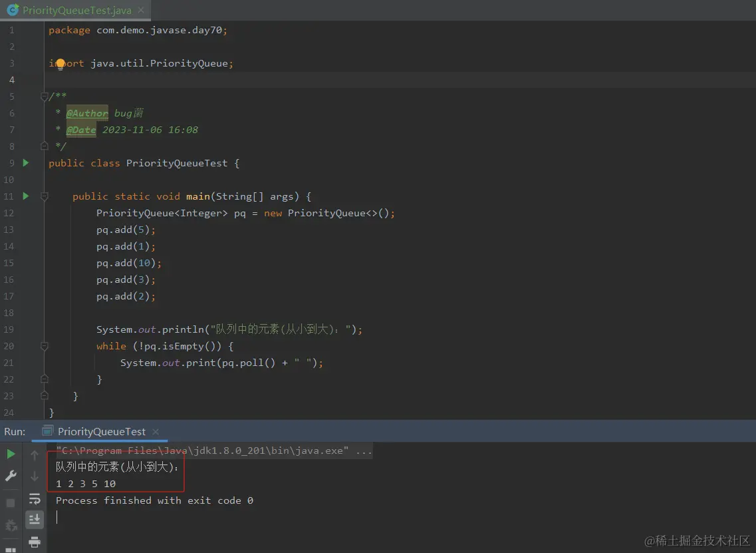This screenshot has height=553, width=756.
Task: Click the pq.add(3); statement
Action: tap(126, 279)
